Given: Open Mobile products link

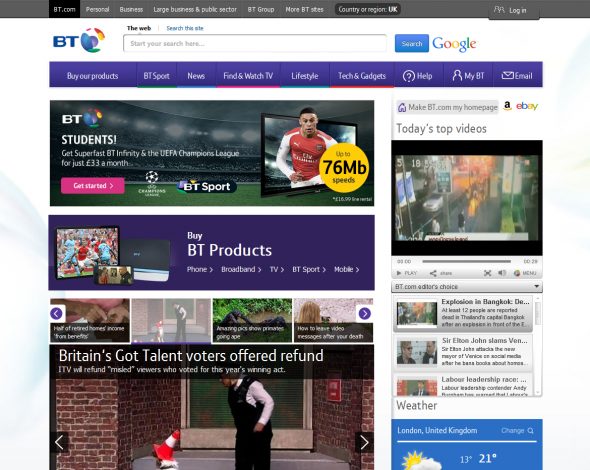Looking at the screenshot, I should coord(347,269).
